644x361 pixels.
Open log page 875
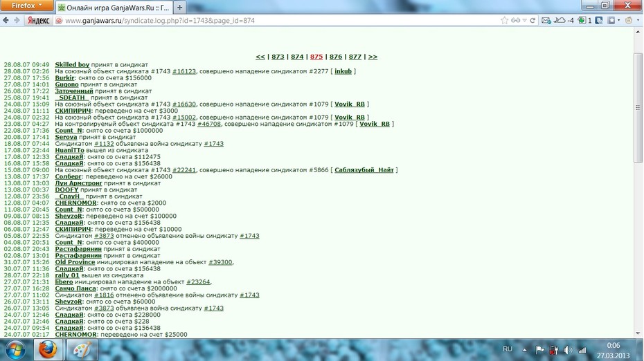[x=316, y=57]
